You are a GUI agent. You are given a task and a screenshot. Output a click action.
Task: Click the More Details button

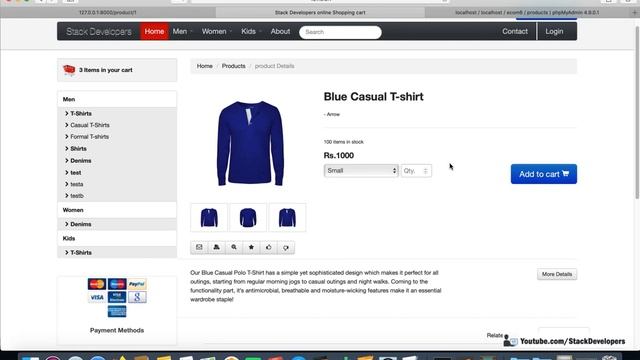(x=557, y=274)
